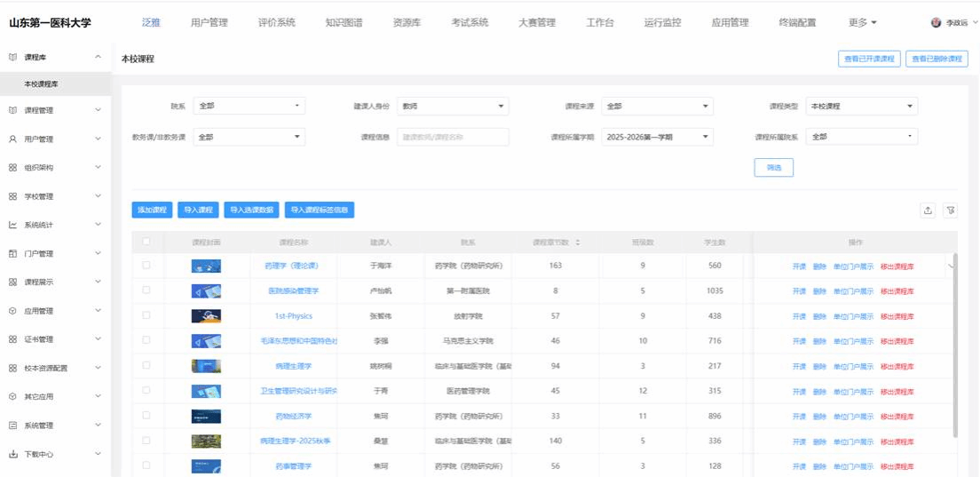Click the 系统统计 chart icon in the sidebar
Screen dimensions: 980x477
click(12, 225)
